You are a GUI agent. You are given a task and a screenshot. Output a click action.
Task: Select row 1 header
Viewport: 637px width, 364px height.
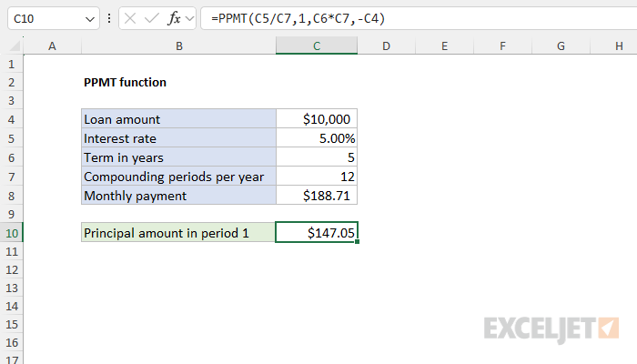pos(11,64)
